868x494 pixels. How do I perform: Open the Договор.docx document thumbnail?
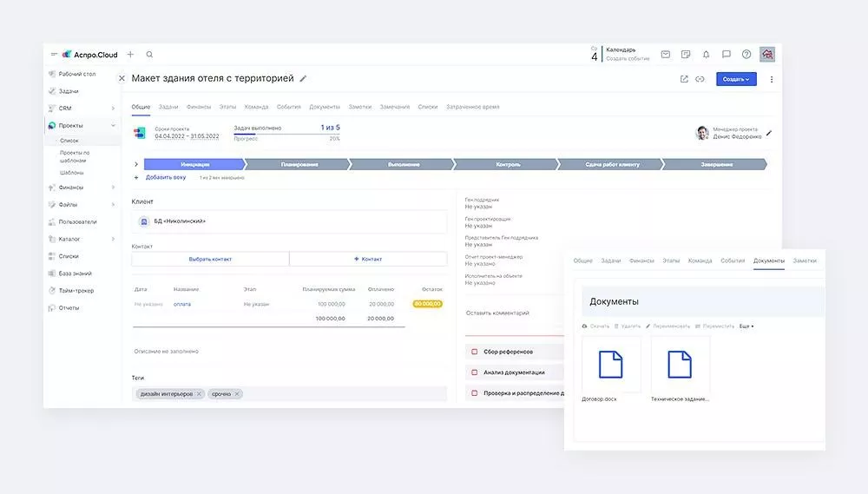tap(611, 366)
